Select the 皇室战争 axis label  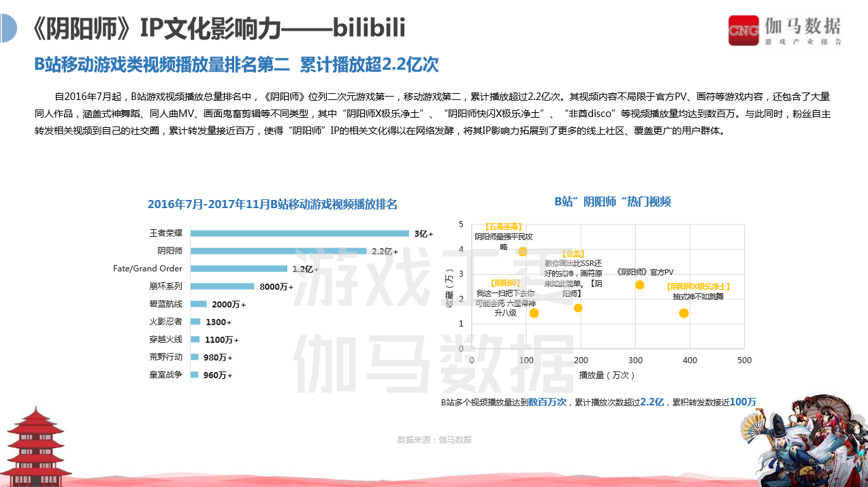[x=166, y=375]
